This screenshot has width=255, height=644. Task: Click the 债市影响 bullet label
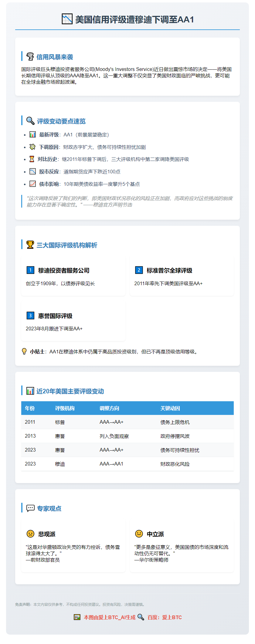point(49,184)
